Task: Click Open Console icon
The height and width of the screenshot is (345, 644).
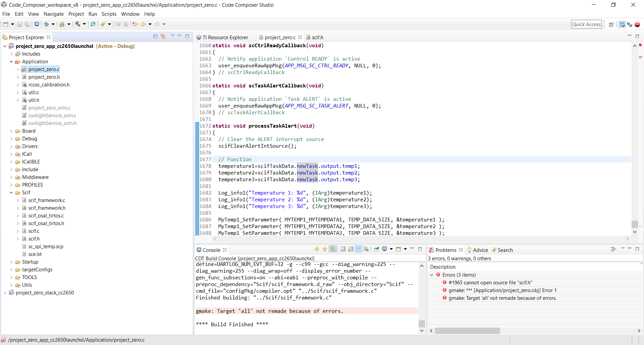Action: pyautogui.click(x=399, y=249)
